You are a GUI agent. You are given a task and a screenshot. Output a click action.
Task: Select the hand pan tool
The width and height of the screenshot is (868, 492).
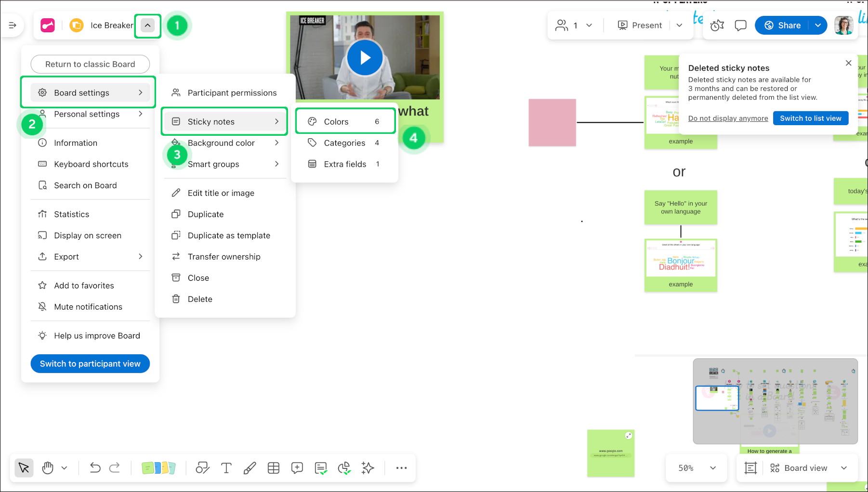[x=48, y=468]
